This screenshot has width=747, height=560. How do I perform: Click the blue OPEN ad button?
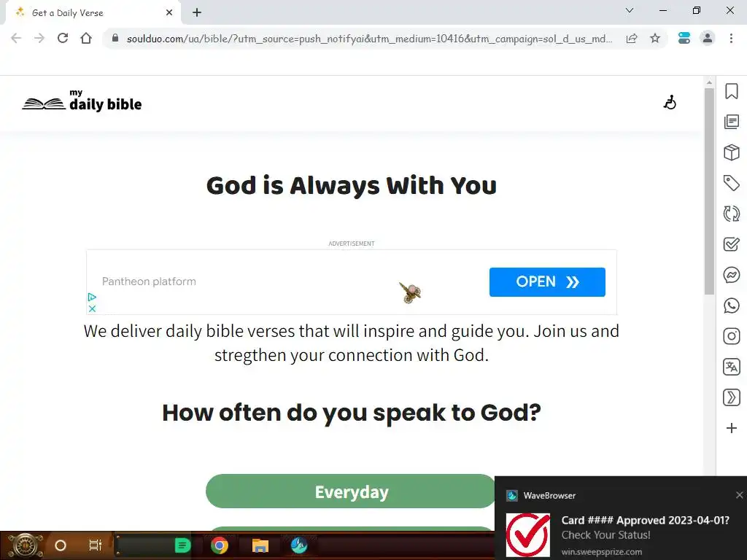coord(547,282)
